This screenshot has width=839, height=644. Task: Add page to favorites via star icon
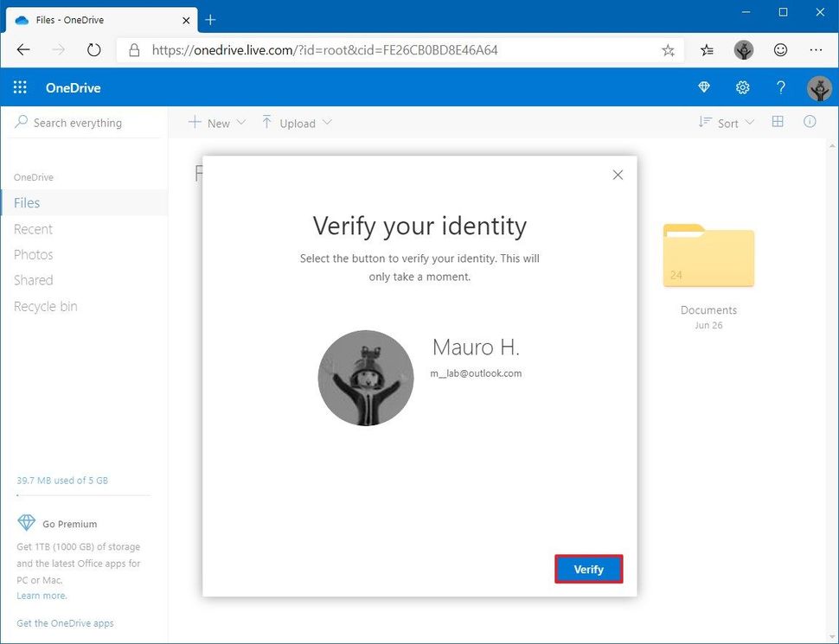[668, 50]
